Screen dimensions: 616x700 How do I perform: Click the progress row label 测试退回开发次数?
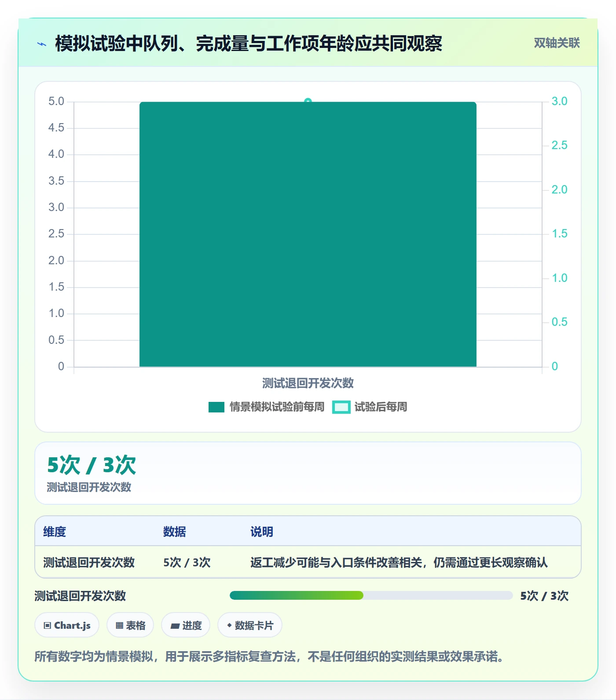coord(80,596)
